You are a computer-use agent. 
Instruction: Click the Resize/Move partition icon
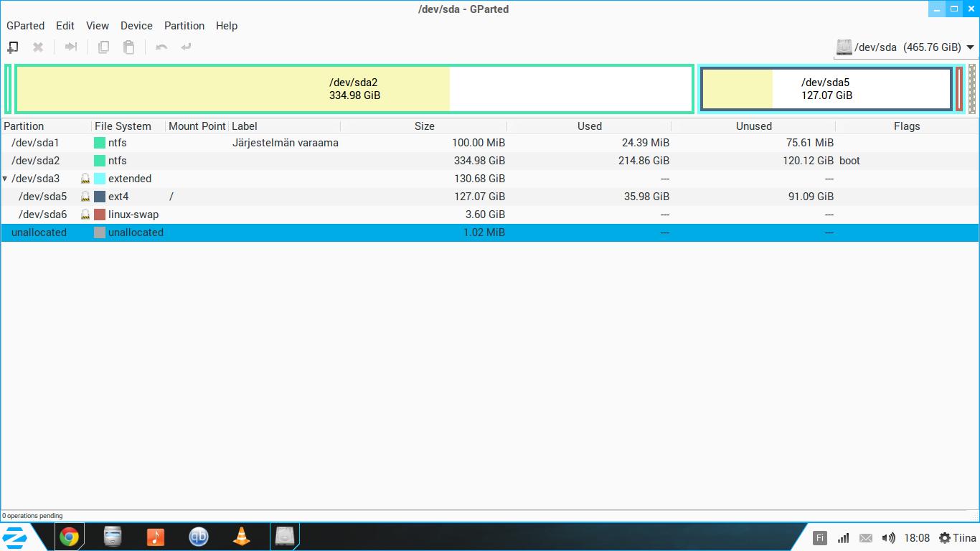pos(70,47)
